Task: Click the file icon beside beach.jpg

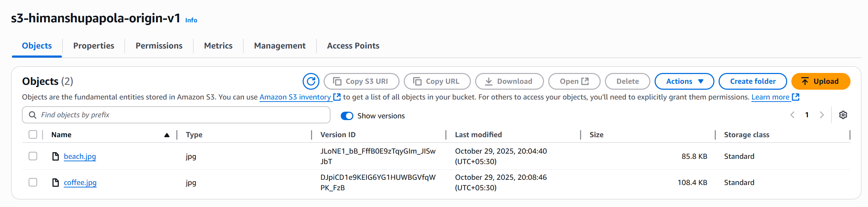Action: coord(55,156)
